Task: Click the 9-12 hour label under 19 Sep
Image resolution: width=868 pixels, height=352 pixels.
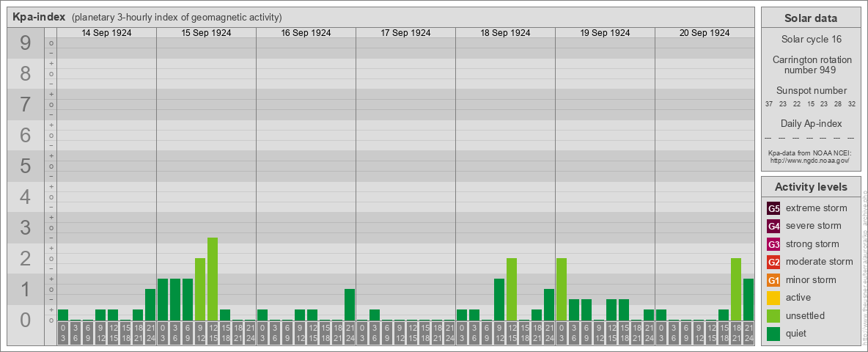Action: pyautogui.click(x=598, y=333)
